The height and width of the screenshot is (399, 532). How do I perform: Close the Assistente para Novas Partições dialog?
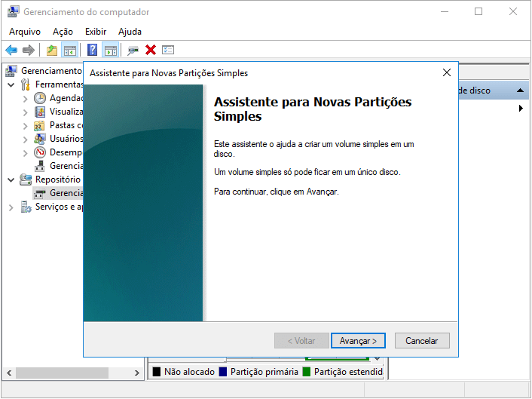click(x=447, y=72)
